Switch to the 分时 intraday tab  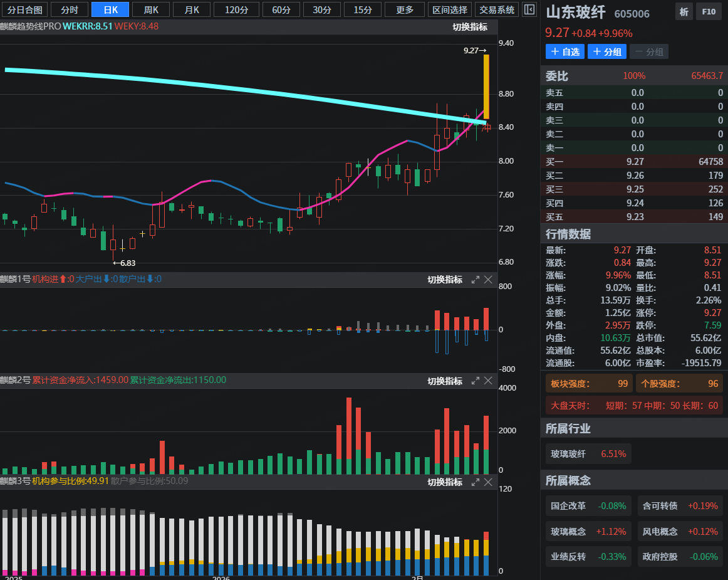coord(70,9)
